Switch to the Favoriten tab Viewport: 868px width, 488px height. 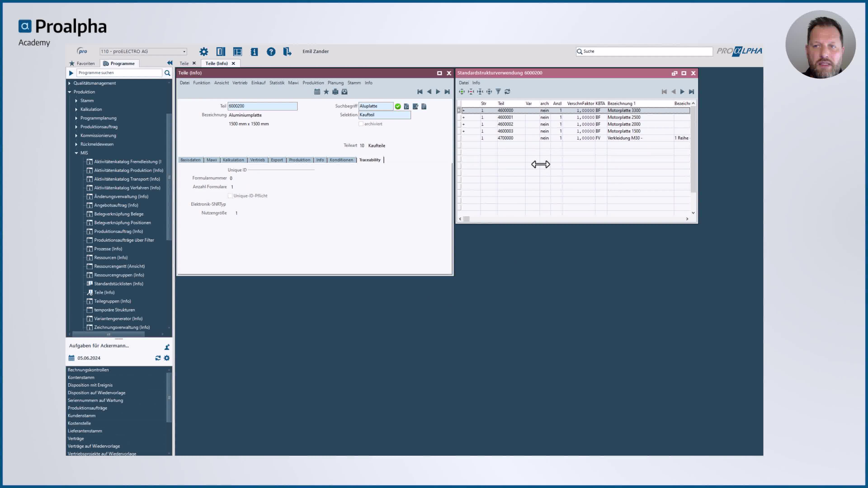[x=82, y=63]
